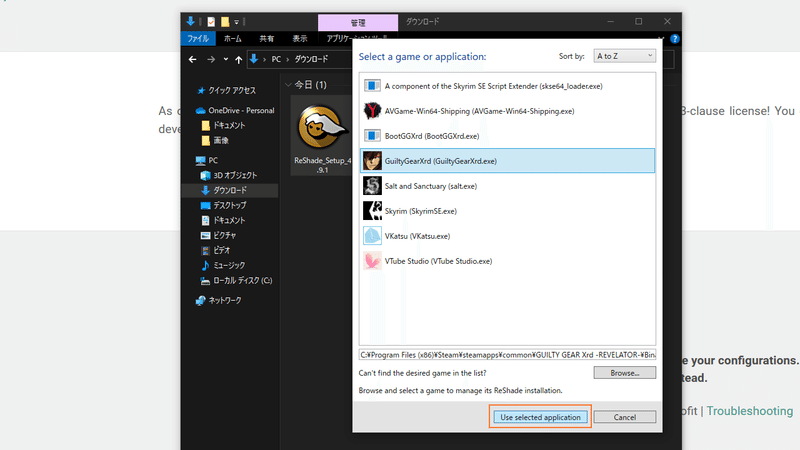This screenshot has height=450, width=800.
Task: Click the Explorer help question mark icon
Action: point(674,39)
